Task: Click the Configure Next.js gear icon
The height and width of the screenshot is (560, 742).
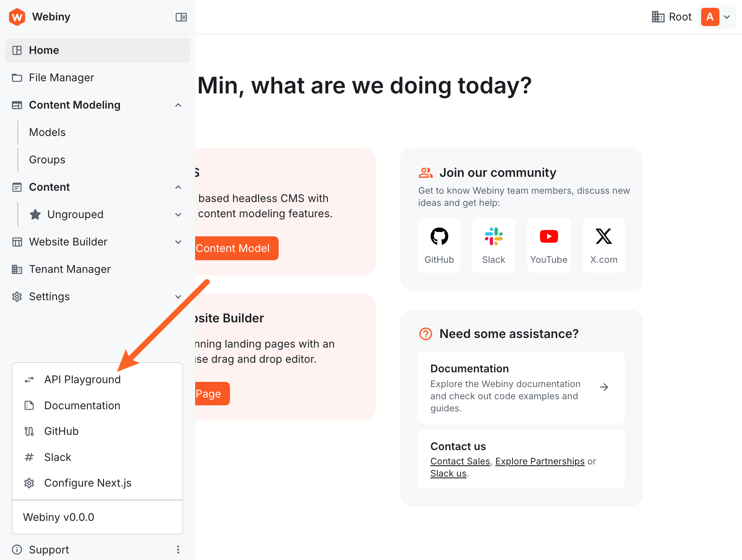Action: (29, 483)
